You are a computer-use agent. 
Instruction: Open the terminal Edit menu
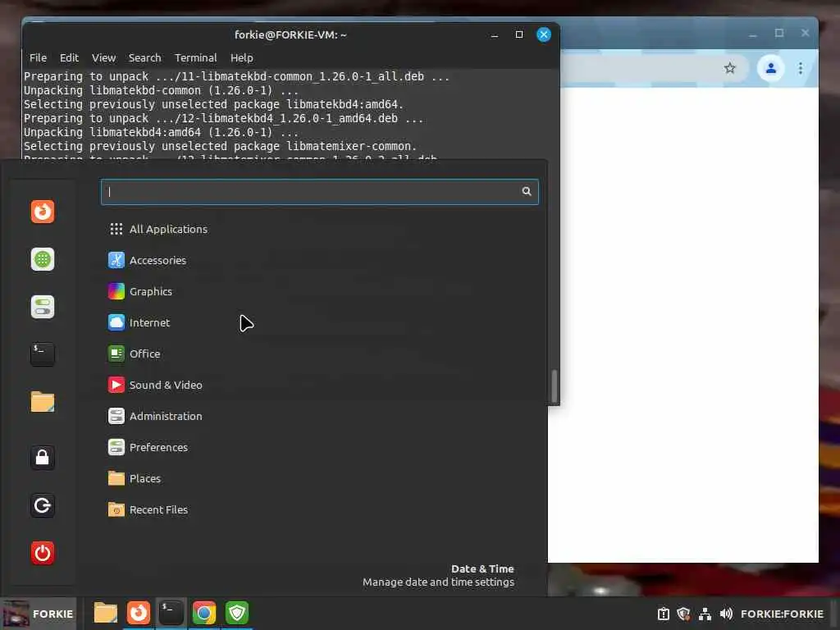(69, 58)
